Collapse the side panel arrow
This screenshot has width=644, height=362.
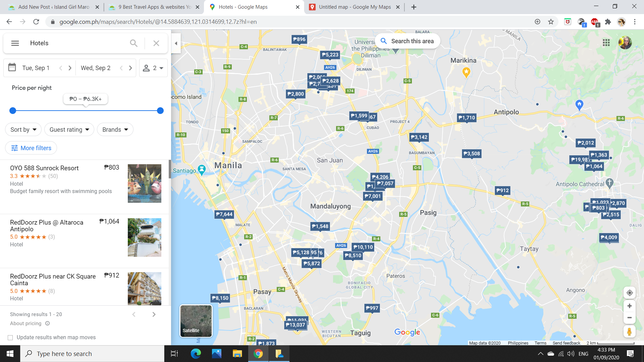[176, 43]
